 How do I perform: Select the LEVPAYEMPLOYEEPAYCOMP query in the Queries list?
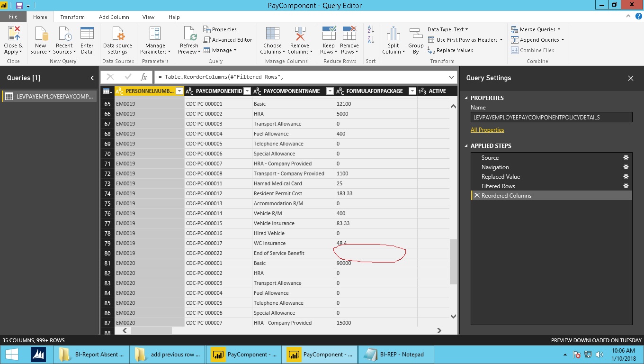click(49, 96)
